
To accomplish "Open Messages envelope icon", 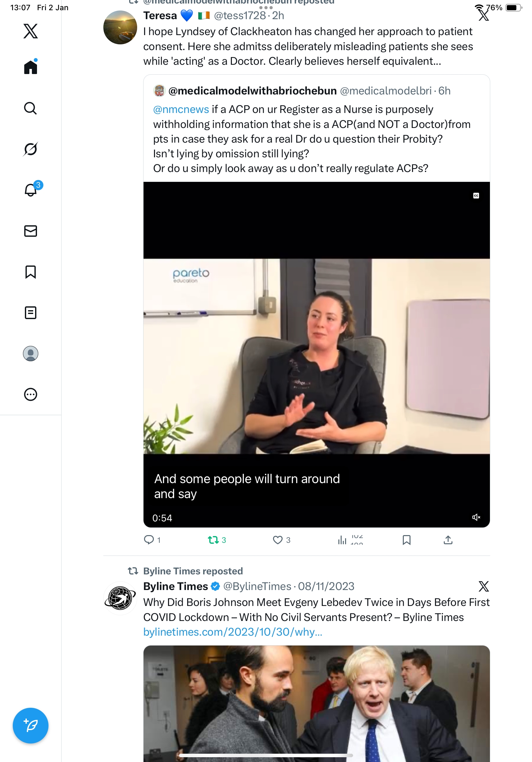I will point(31,231).
